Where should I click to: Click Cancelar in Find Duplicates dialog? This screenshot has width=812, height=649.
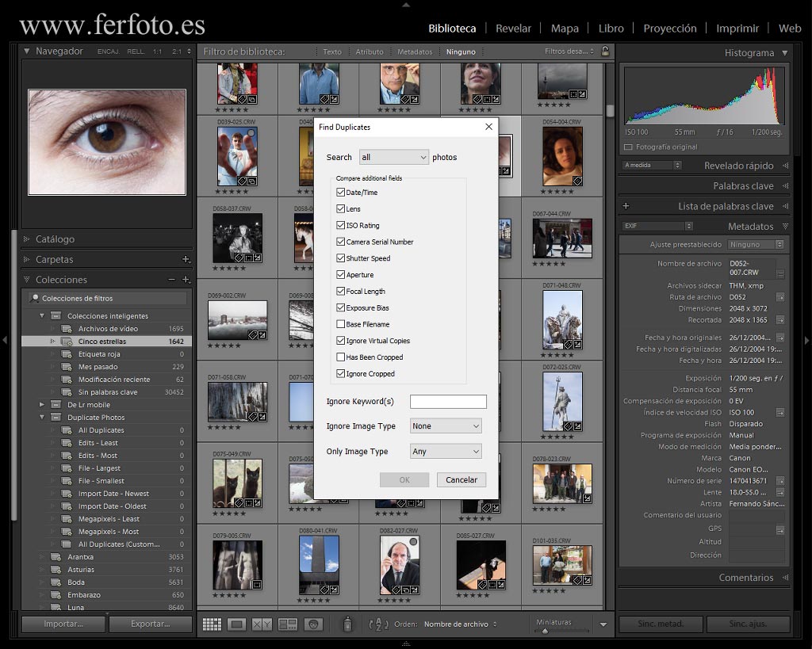coord(462,479)
